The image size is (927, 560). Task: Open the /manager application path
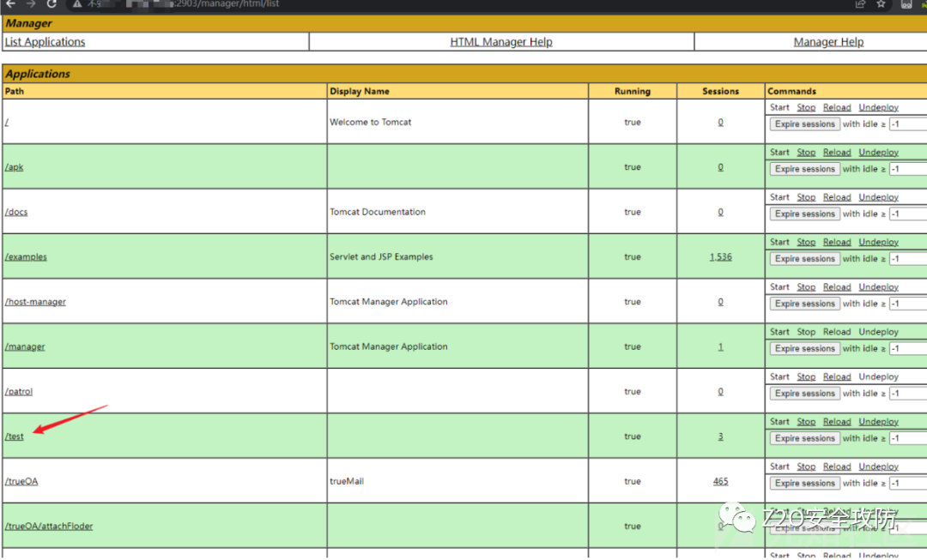pos(25,346)
